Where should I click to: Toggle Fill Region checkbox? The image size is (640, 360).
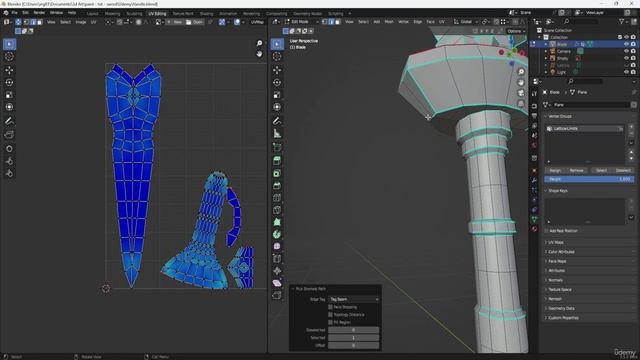[330, 322]
